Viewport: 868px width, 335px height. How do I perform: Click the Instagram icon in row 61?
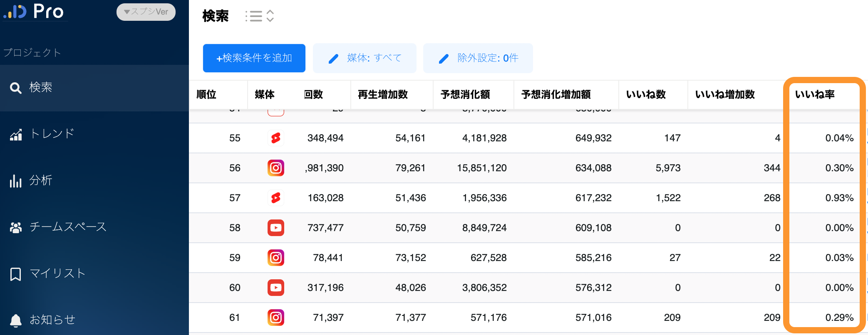coord(275,318)
